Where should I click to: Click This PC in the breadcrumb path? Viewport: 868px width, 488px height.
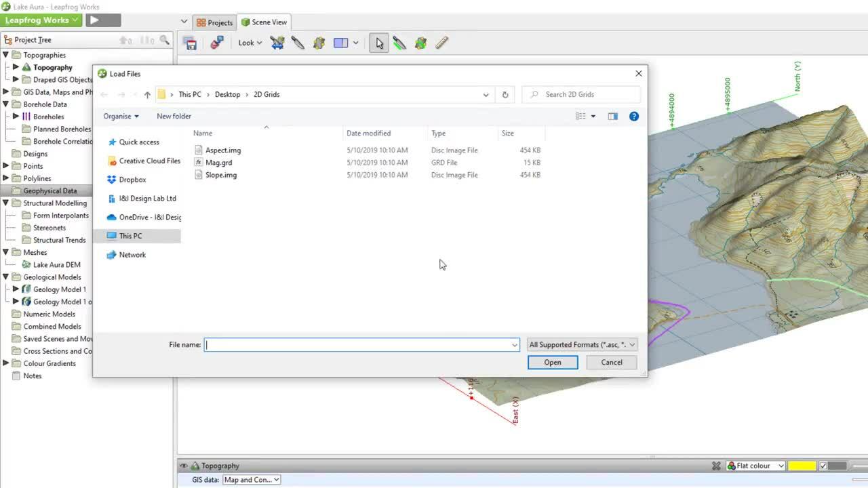click(190, 94)
